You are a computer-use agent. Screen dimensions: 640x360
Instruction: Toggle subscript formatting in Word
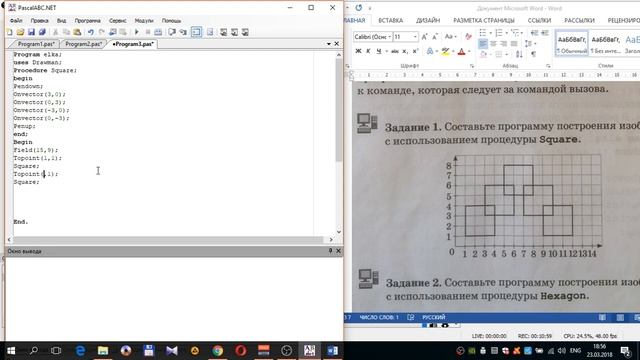click(405, 51)
